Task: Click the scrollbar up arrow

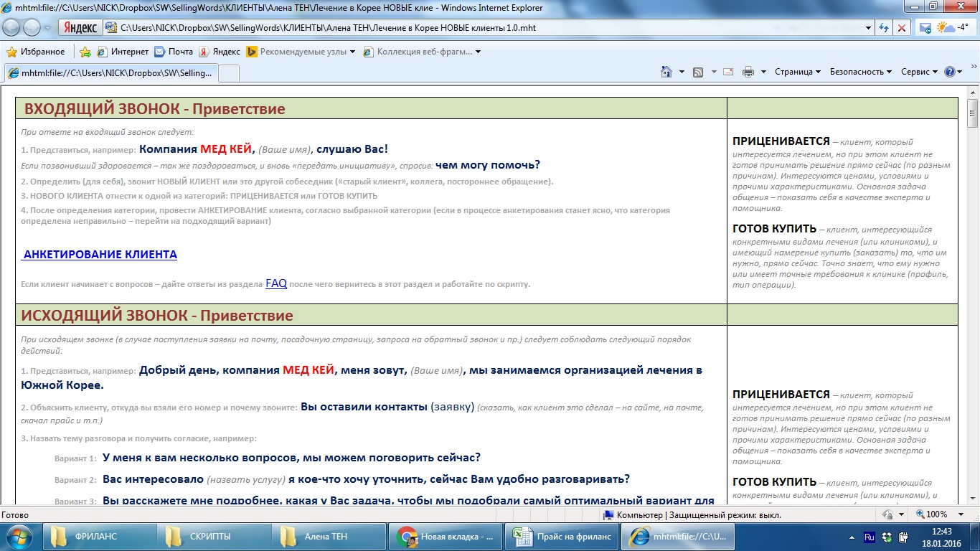Action: point(974,91)
